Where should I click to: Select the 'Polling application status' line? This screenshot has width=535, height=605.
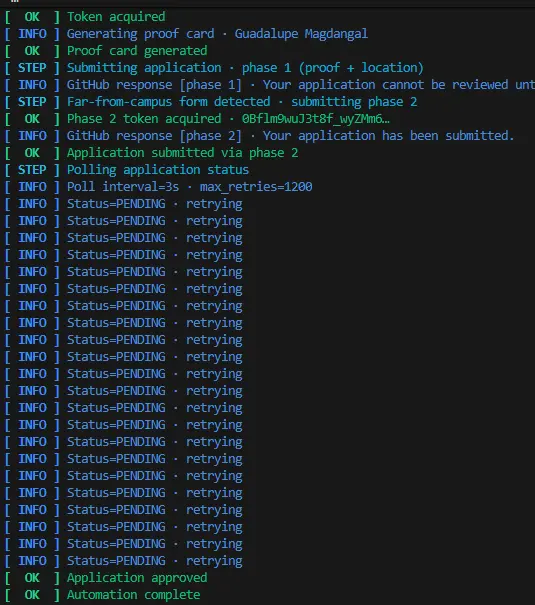127,170
